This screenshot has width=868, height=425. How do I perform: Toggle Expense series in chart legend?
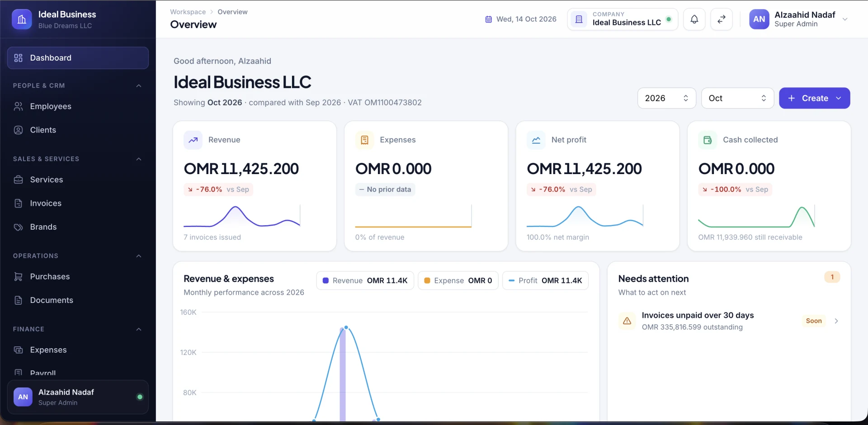click(x=458, y=281)
